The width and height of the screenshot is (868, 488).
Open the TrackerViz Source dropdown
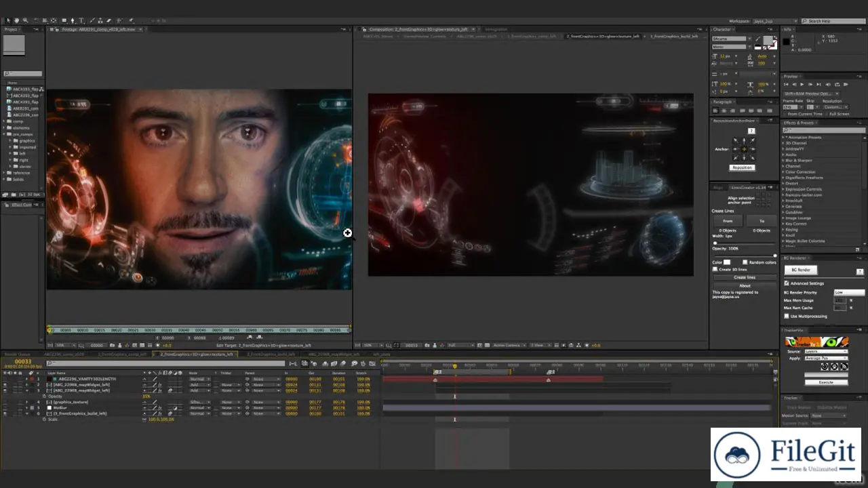pos(826,352)
